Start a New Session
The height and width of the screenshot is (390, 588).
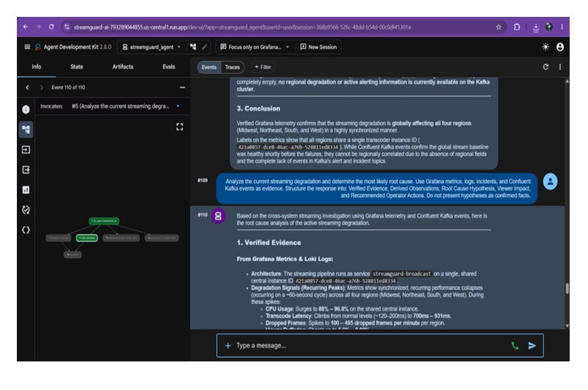click(x=318, y=47)
